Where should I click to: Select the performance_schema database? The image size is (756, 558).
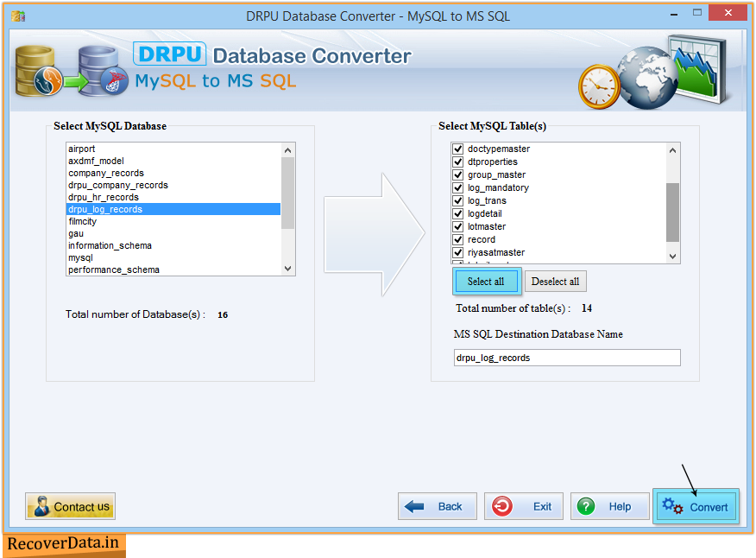coord(173,269)
